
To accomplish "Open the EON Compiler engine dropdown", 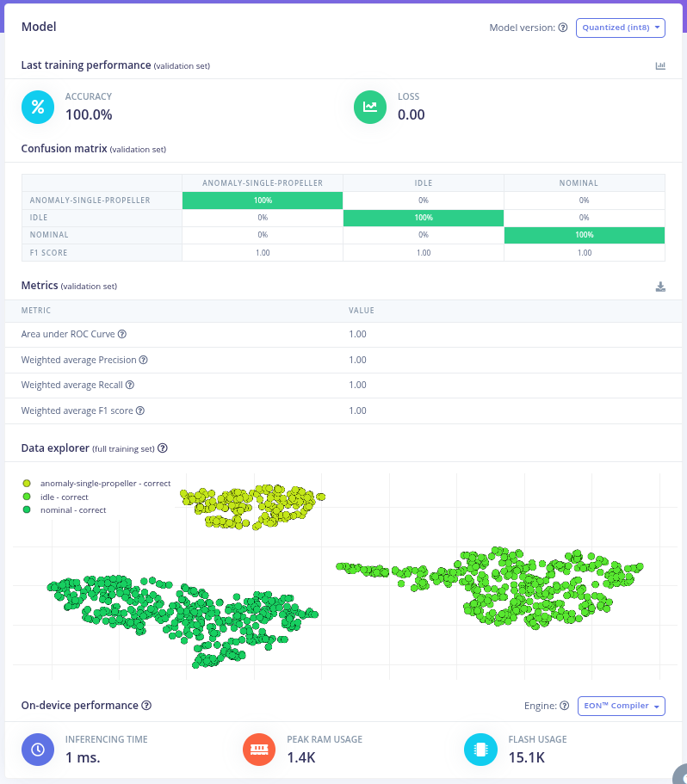I will (620, 707).
